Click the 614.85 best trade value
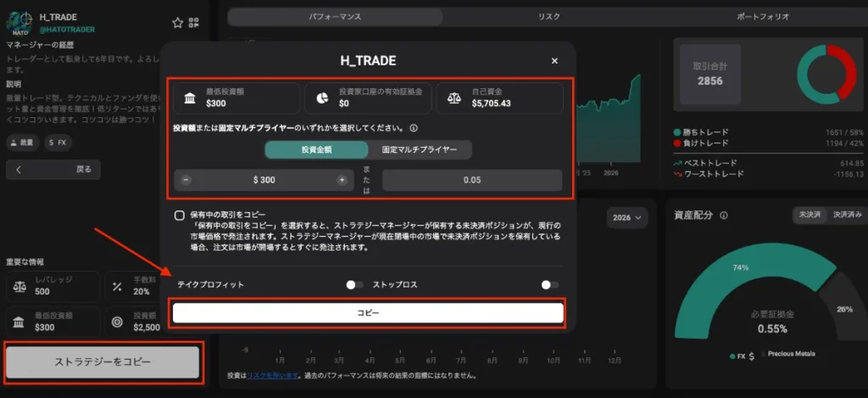This screenshot has height=398, width=868. [851, 164]
